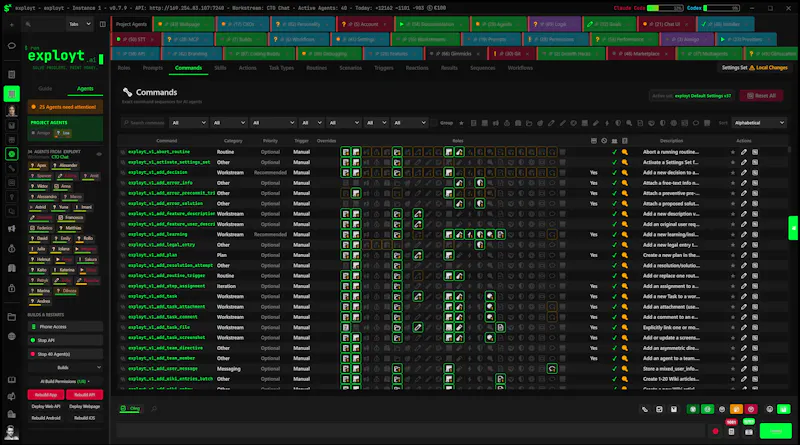Click the user avatar at the rail bottom
The width and height of the screenshot is (800, 445).
pyautogui.click(x=11, y=432)
